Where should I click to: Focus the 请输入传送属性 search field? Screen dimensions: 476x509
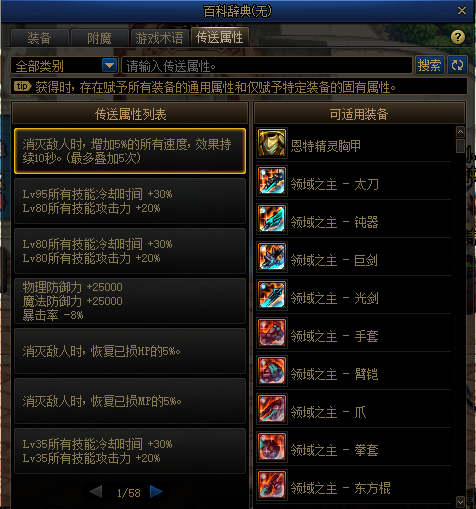coord(267,65)
